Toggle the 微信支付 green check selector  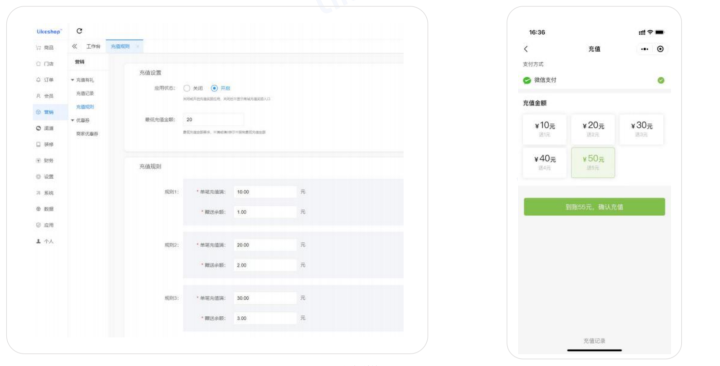coord(661,80)
